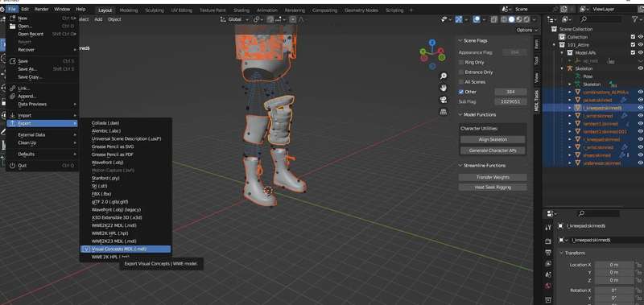This screenshot has height=305, width=644.
Task: Hide the Skeleton armature via eye icon
Action: click(x=640, y=68)
